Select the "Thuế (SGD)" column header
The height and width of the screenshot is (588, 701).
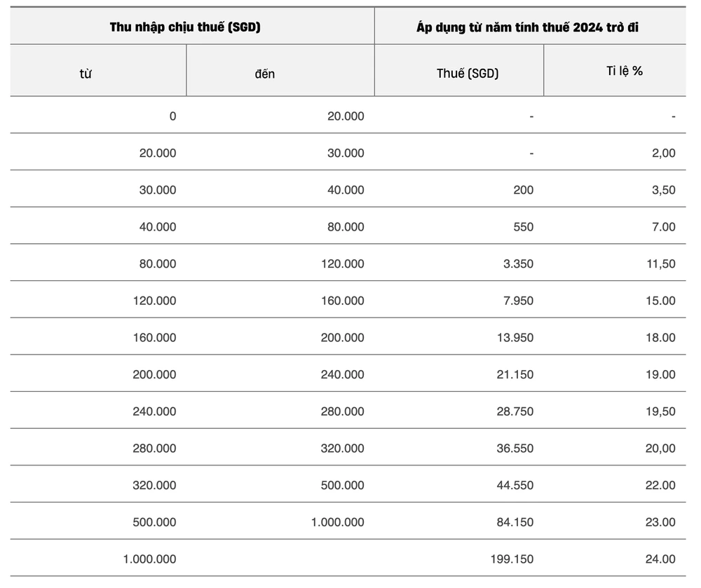pos(468,73)
